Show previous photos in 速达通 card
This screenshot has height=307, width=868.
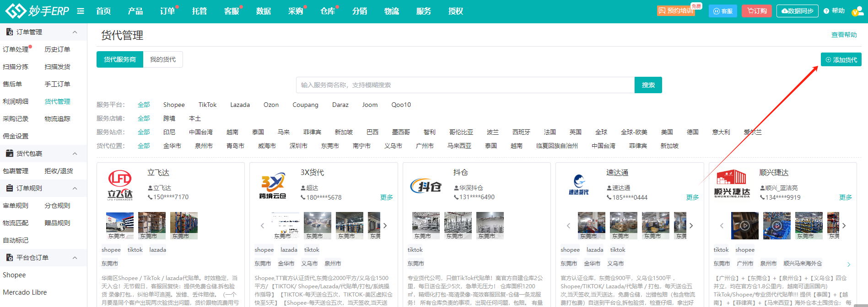[x=568, y=226]
